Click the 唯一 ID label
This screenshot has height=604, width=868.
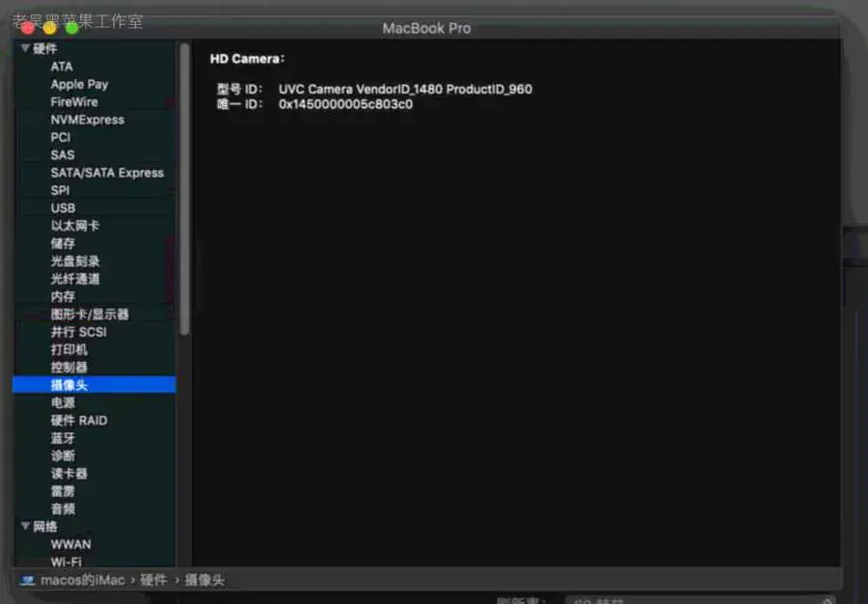click(239, 104)
